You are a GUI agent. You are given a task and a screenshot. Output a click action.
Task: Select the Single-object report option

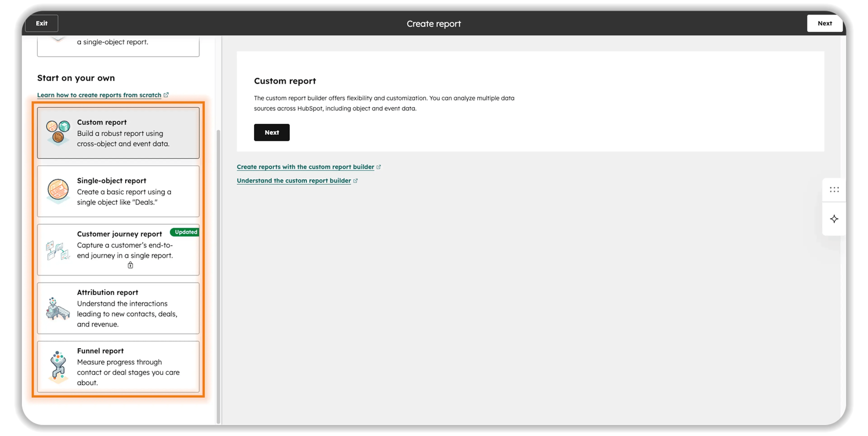(x=118, y=191)
